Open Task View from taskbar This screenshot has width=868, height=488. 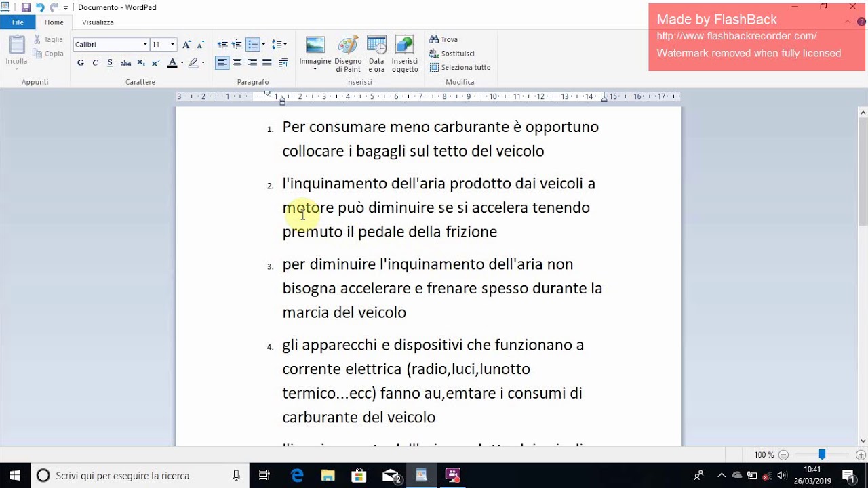[265, 475]
